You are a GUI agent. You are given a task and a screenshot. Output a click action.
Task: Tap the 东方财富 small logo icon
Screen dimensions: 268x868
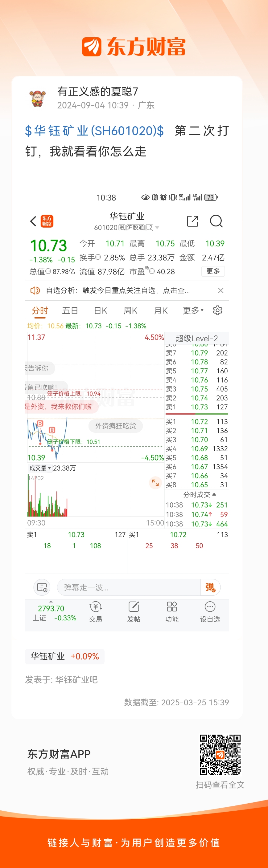(x=47, y=221)
